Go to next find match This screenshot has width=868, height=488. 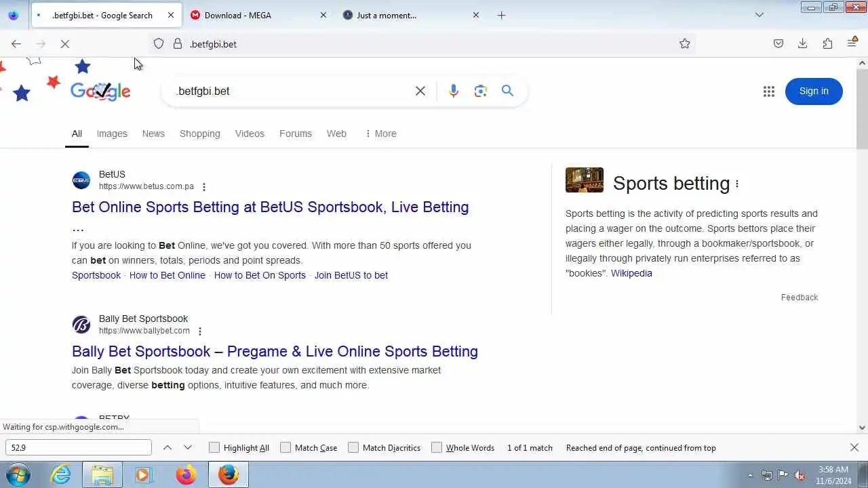click(188, 447)
